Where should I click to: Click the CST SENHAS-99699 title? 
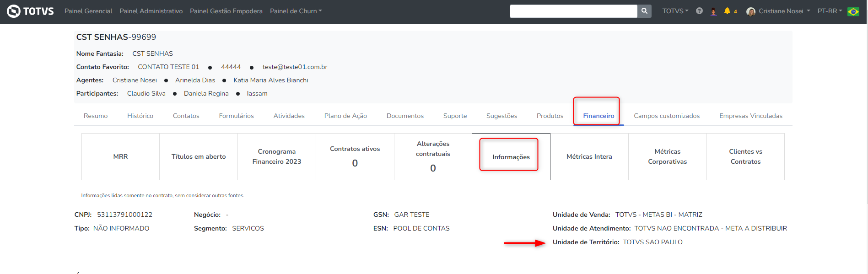(116, 37)
